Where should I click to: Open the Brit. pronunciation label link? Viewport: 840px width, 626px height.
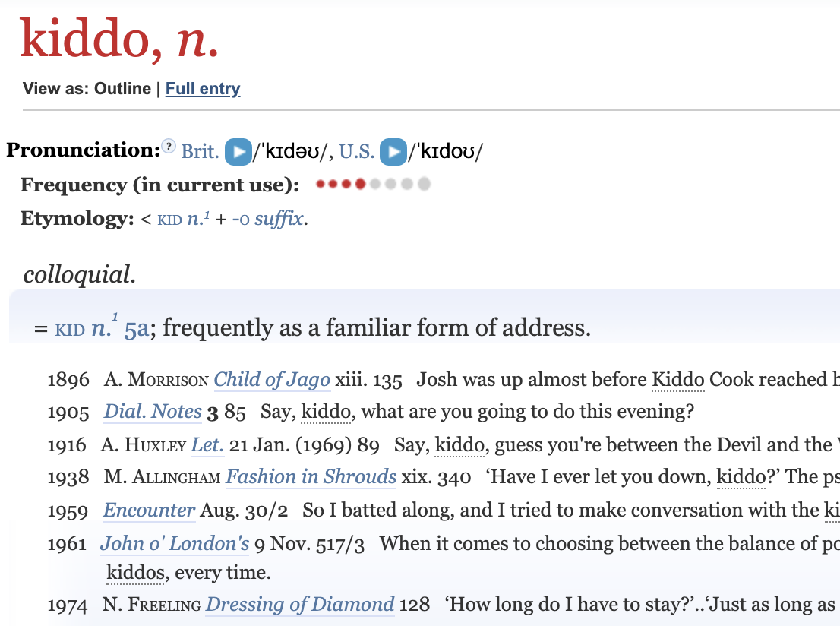pos(200,152)
